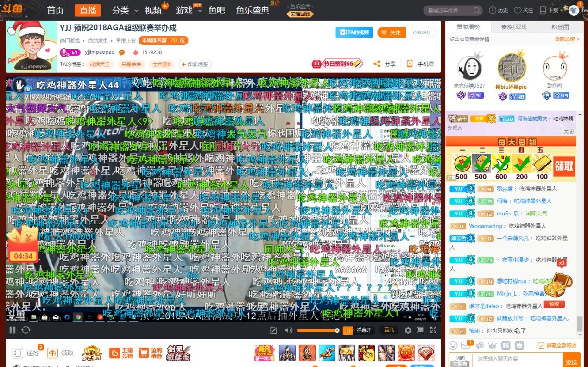Adjust the orange volume slider
Image resolution: width=588 pixels, height=367 pixels.
(318, 330)
